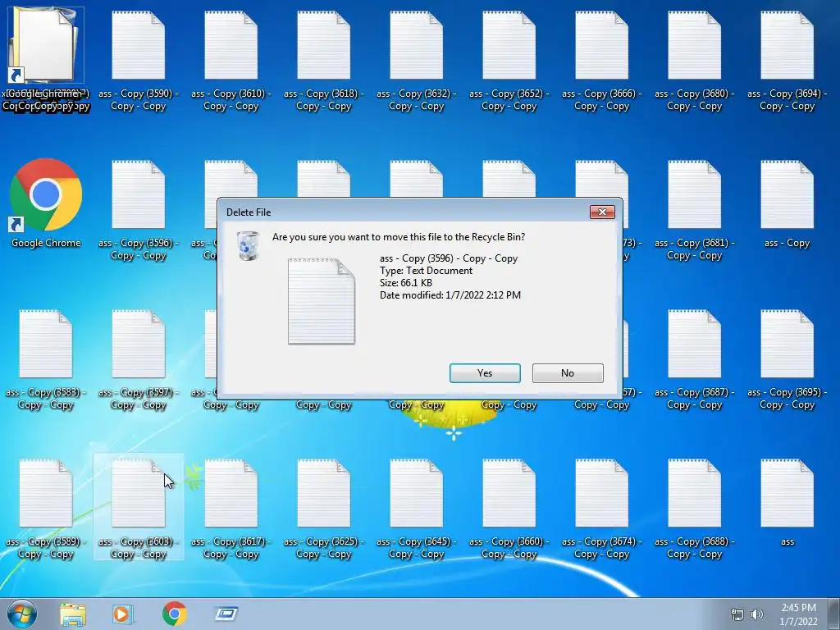
Task: Click the Recycle Bin confirmation question text
Action: pyautogui.click(x=399, y=237)
